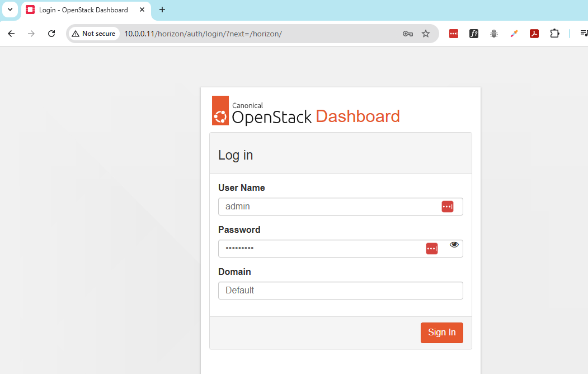The height and width of the screenshot is (374, 588).
Task: Show password using the eye icon
Action: pyautogui.click(x=454, y=245)
